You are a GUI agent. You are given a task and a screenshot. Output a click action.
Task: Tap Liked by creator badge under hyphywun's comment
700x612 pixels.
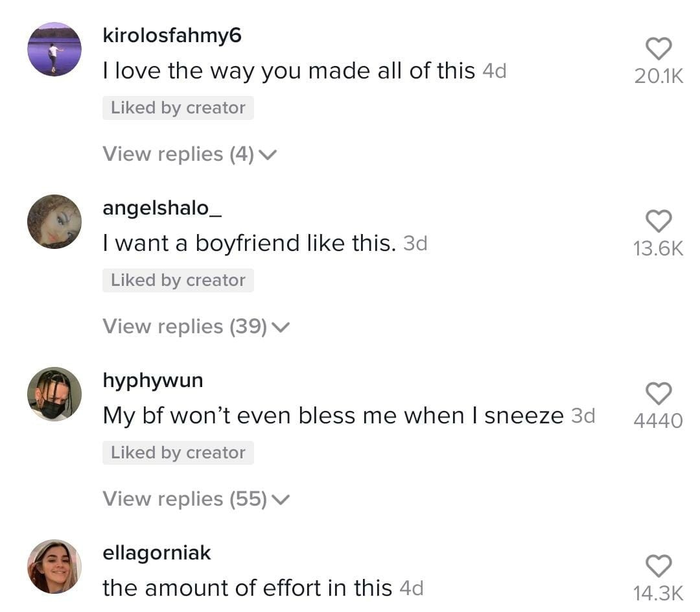coord(178,453)
